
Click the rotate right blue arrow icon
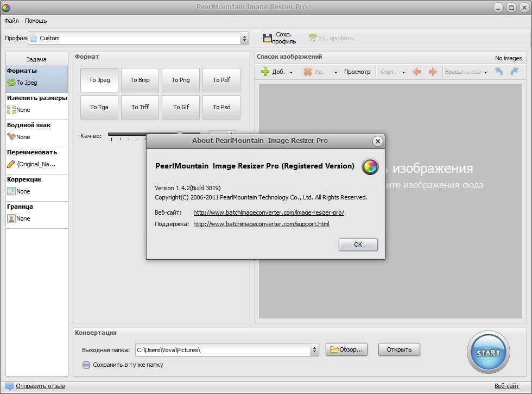[x=515, y=71]
